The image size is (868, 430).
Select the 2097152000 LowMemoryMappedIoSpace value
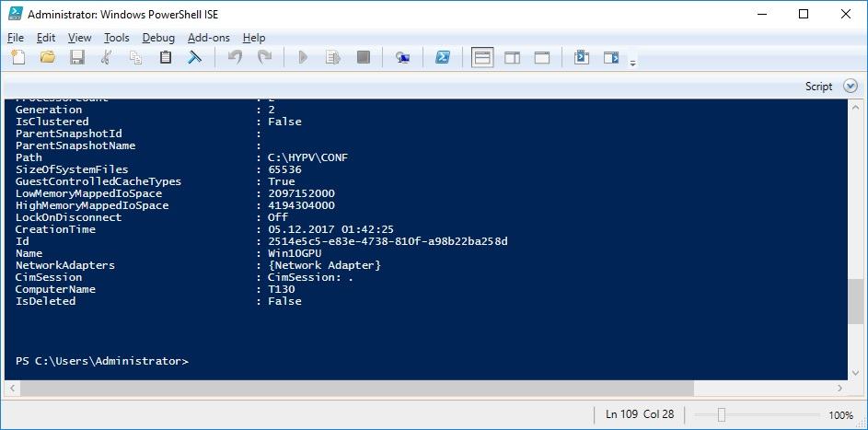pyautogui.click(x=301, y=193)
